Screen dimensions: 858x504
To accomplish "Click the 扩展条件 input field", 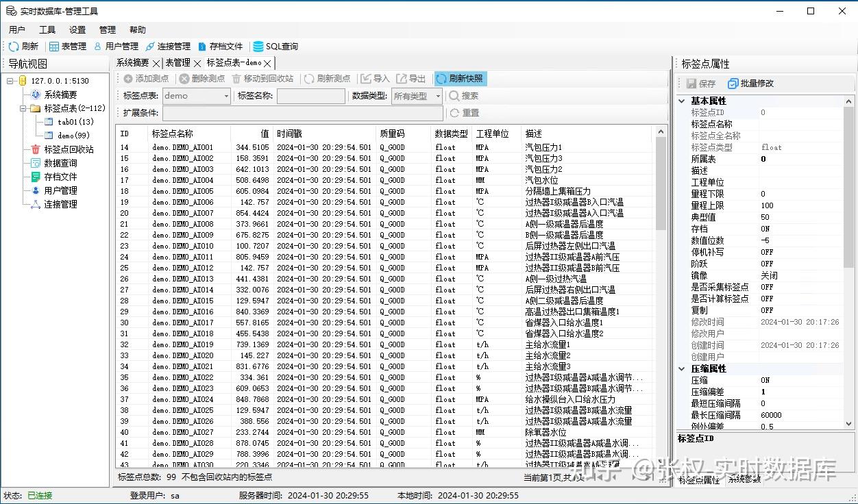I will pos(302,113).
